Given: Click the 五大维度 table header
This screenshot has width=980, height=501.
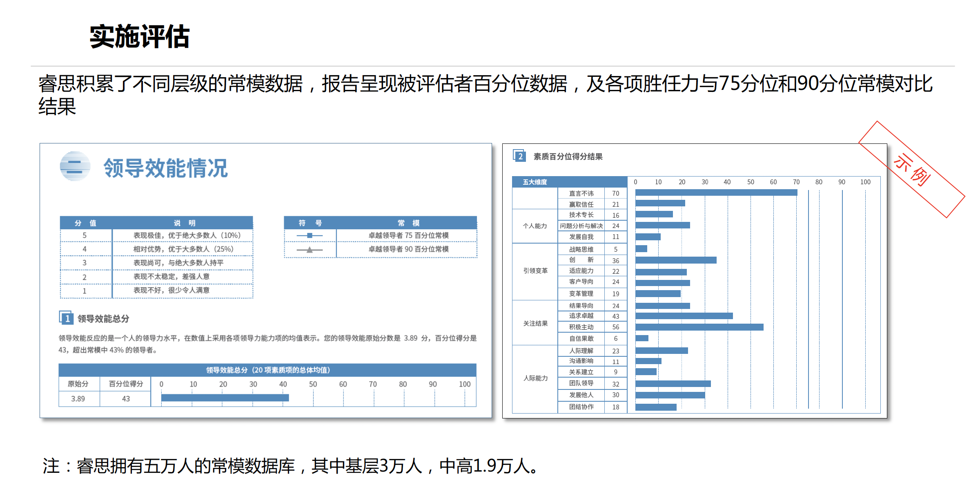Looking at the screenshot, I should [570, 182].
